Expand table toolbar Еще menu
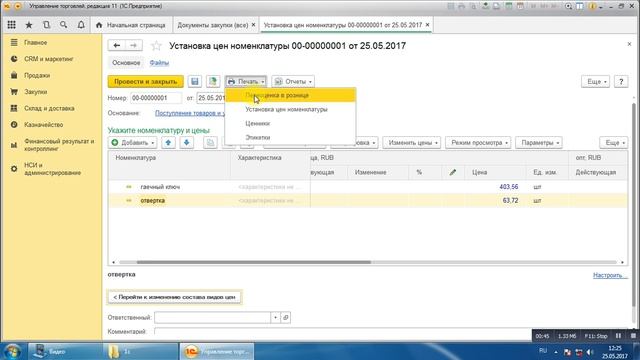The width and height of the screenshot is (640, 360). pos(614,142)
